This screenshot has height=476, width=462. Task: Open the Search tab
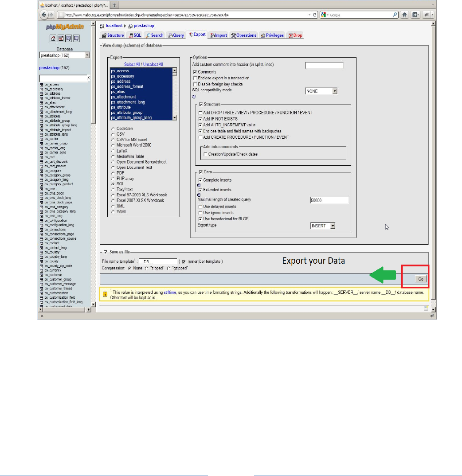click(x=154, y=35)
